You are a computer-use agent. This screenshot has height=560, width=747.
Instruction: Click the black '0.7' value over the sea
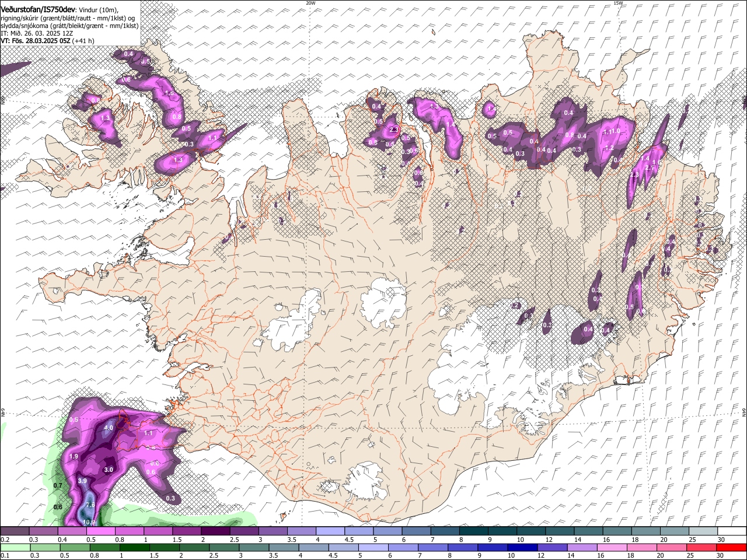[58, 485]
